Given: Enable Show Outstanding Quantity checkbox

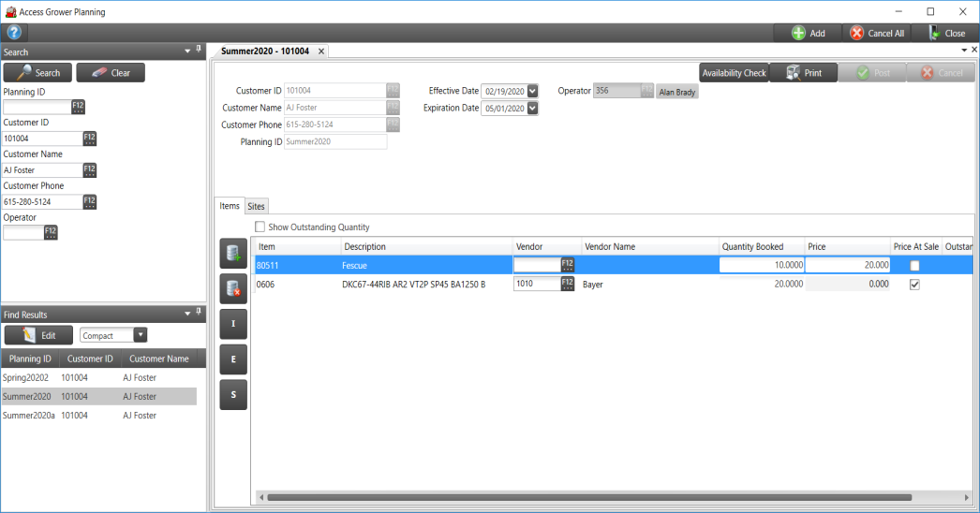Looking at the screenshot, I should click(260, 227).
